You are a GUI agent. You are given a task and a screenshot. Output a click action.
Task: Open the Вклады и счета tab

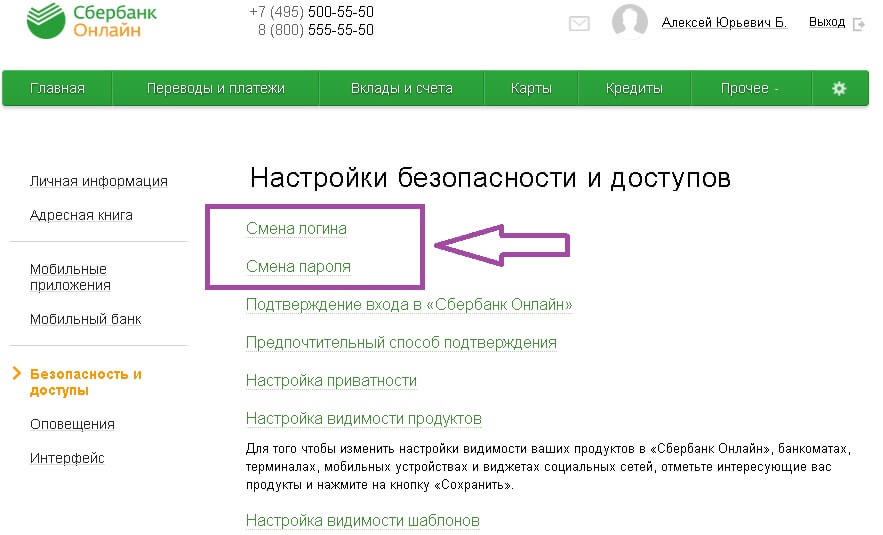(402, 88)
